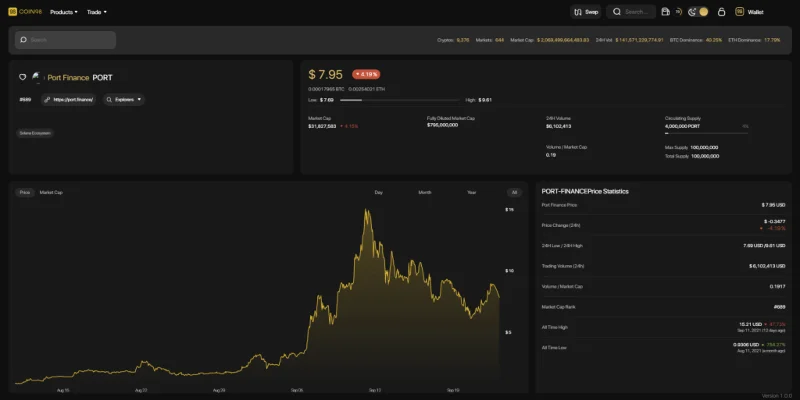This screenshot has width=800, height=400.
Task: Click the Market Cap total in stats bar
Action: point(563,40)
